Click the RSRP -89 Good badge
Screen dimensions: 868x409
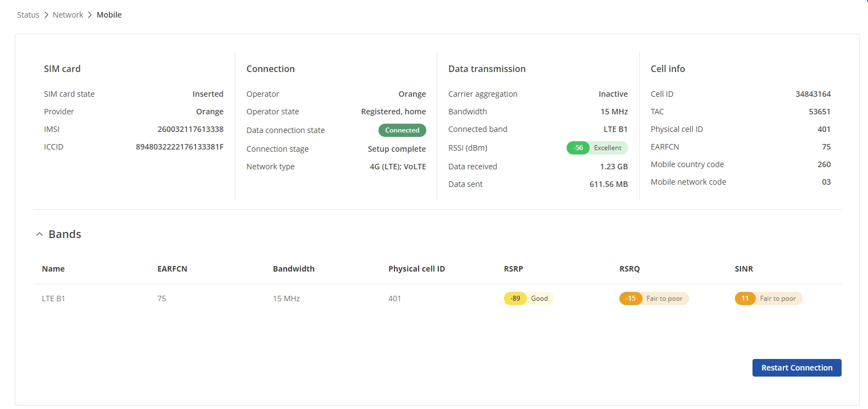tap(529, 299)
